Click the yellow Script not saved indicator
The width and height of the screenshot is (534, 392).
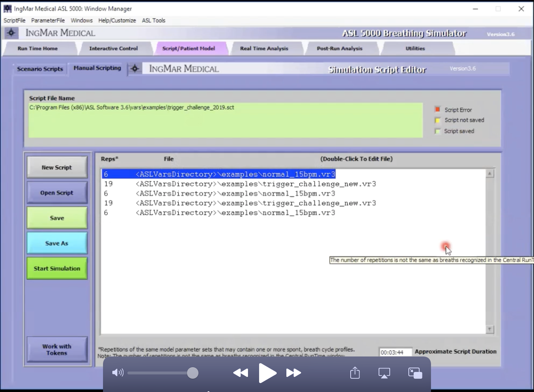(437, 120)
